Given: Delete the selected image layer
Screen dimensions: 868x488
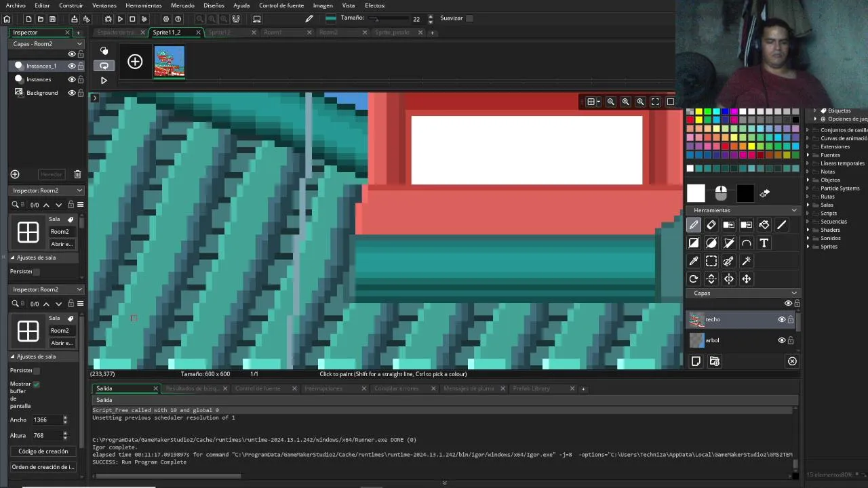Looking at the screenshot, I should tap(792, 361).
